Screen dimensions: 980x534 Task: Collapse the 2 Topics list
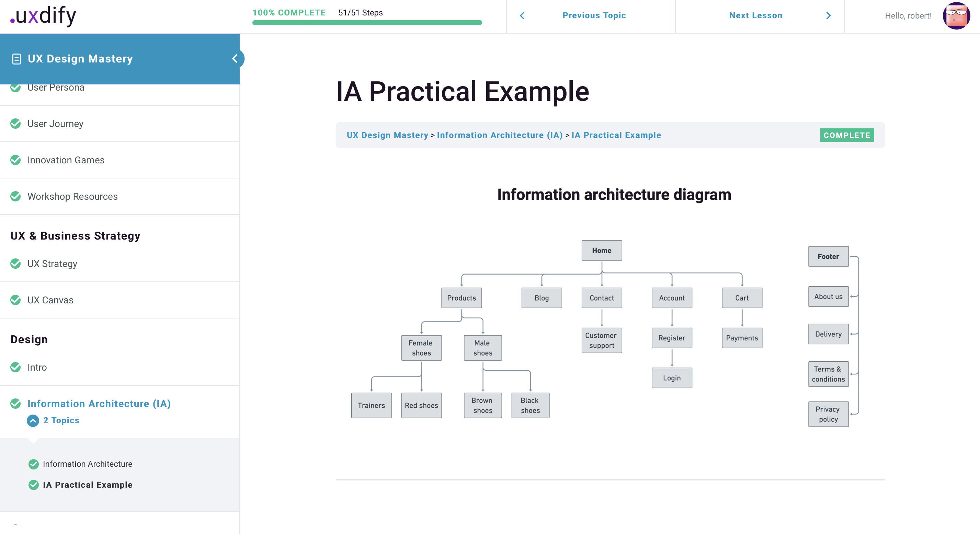pyautogui.click(x=33, y=421)
